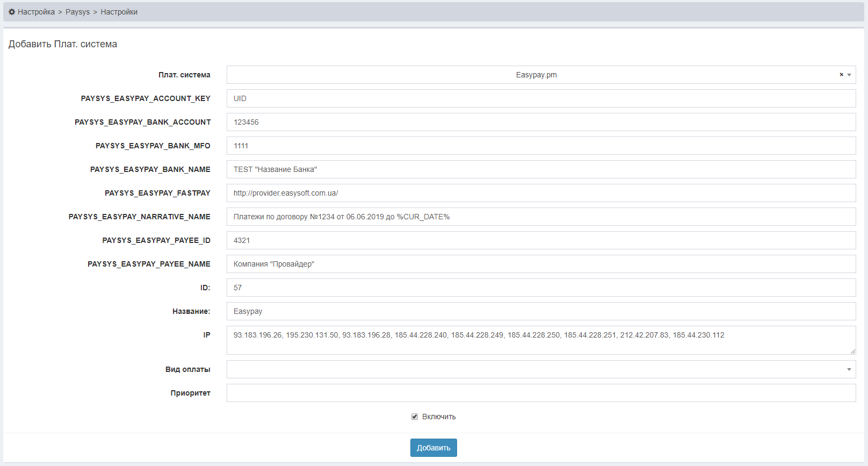Click the Настройки breadcrumb item
This screenshot has height=466, width=868.
(119, 12)
